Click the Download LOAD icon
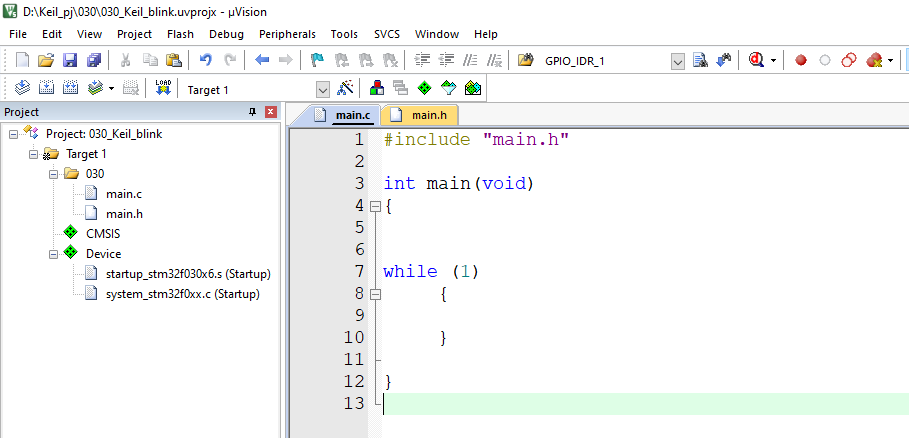 [163, 88]
